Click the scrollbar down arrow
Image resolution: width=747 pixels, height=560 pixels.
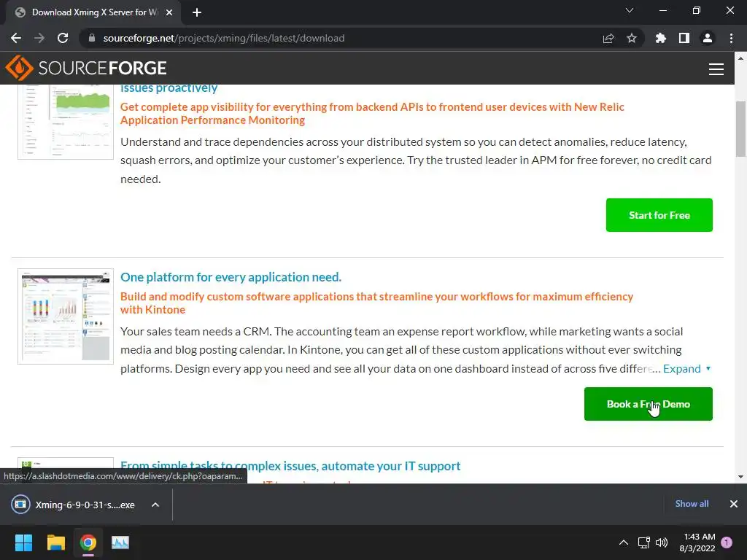coord(740,477)
